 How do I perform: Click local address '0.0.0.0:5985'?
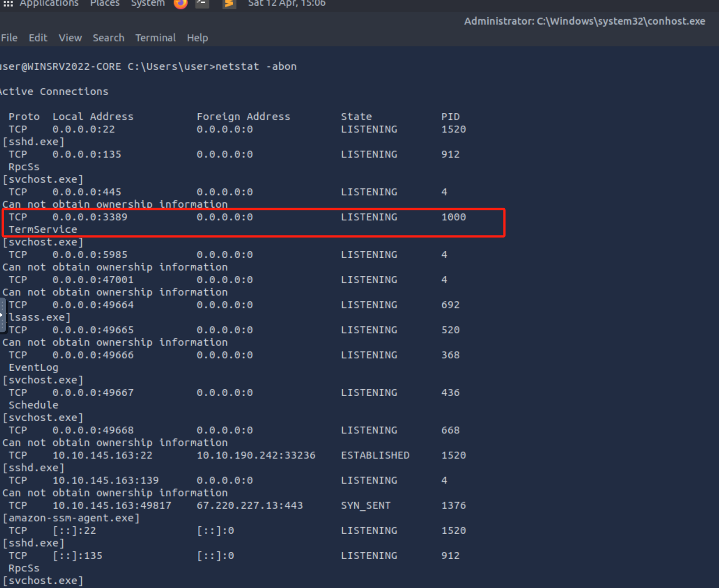point(90,255)
